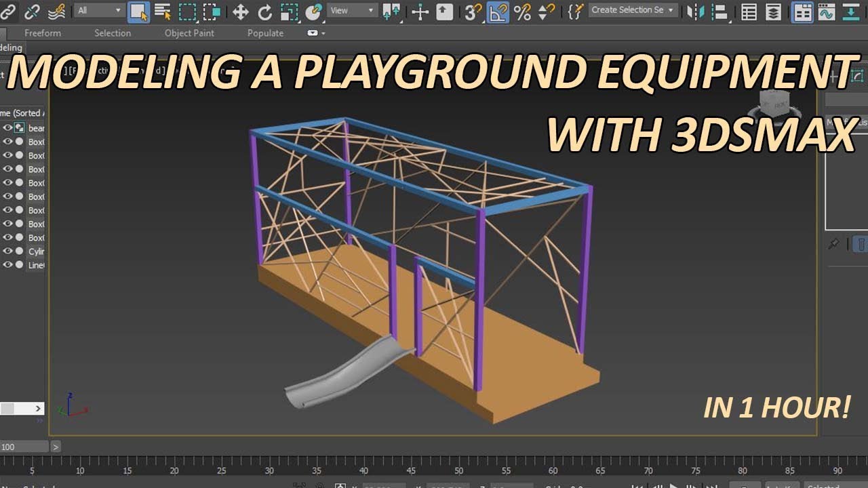868x488 pixels.
Task: Toggle the Ribbon display button
Action: click(x=803, y=11)
